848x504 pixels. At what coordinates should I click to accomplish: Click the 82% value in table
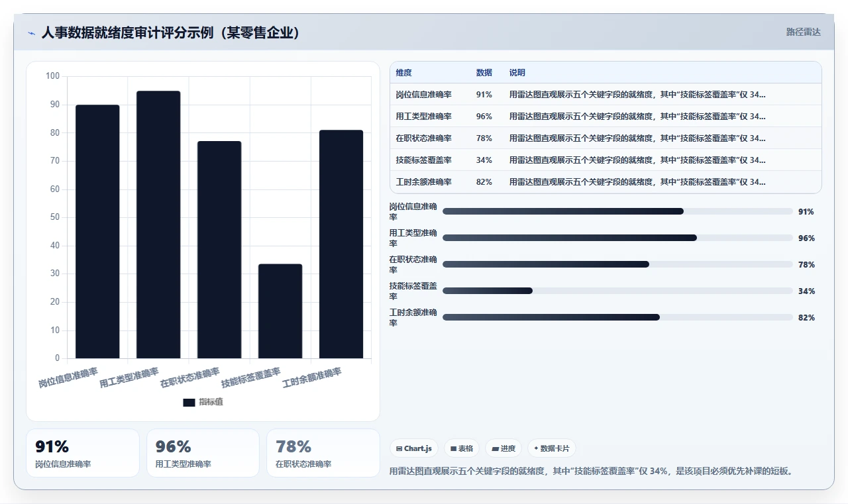484,182
